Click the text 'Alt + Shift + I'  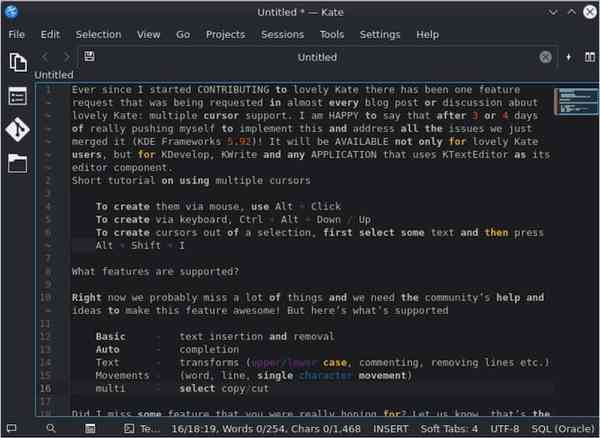click(x=140, y=246)
